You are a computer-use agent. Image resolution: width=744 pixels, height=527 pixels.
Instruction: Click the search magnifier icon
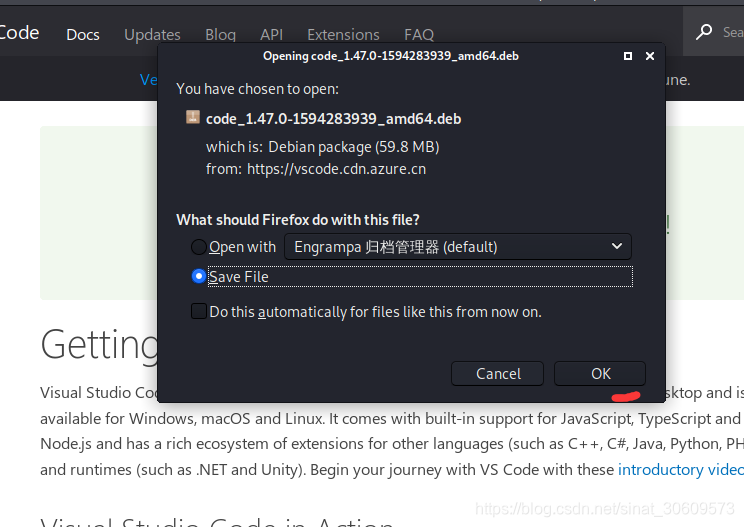click(704, 32)
